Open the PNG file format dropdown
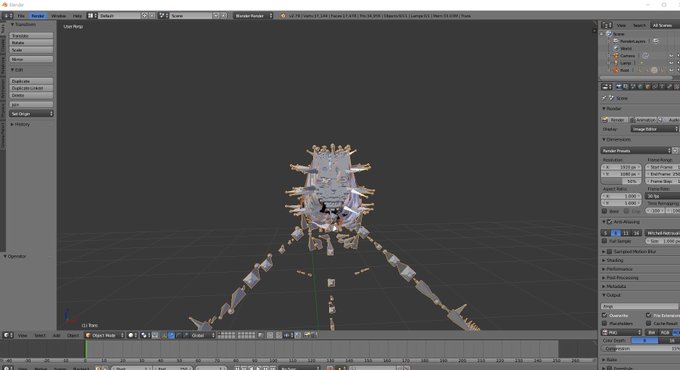680x370 pixels. pyautogui.click(x=621, y=332)
